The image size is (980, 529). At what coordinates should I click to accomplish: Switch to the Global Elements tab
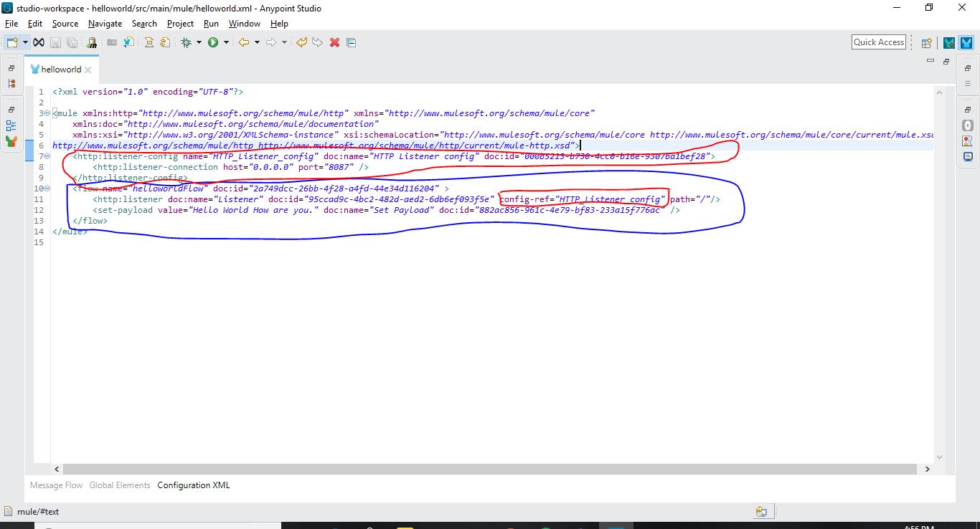tap(120, 485)
